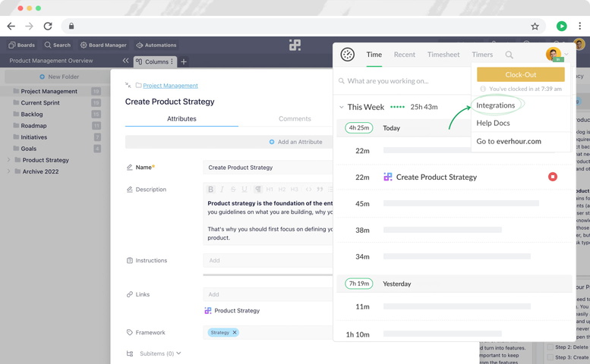Open the Board Manager

click(103, 45)
